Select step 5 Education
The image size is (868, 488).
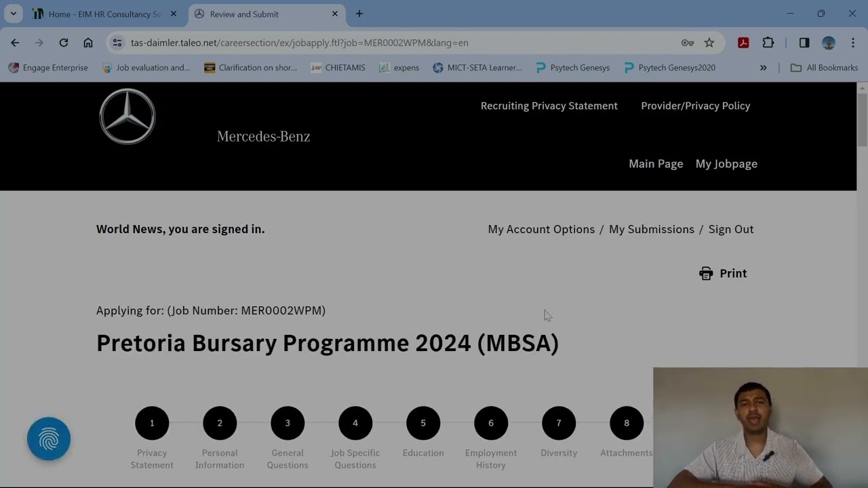tap(423, 423)
